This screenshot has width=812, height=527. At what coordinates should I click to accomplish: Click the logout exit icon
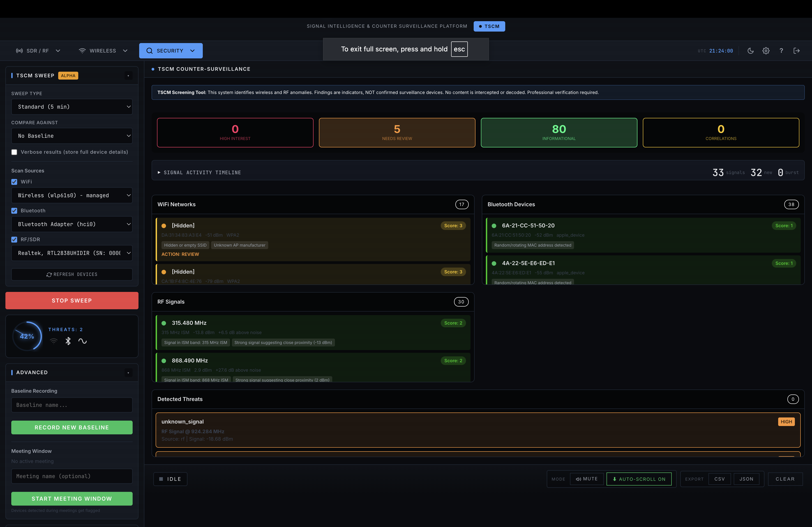796,51
